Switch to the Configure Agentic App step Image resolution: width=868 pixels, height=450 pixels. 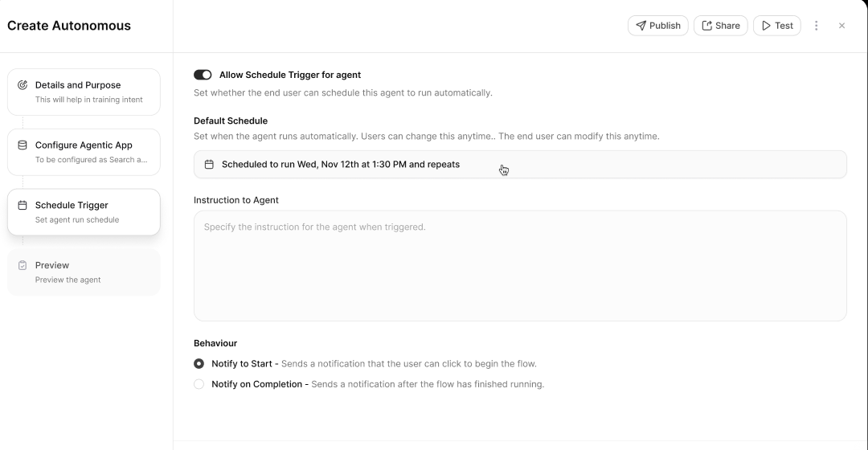coord(84,152)
